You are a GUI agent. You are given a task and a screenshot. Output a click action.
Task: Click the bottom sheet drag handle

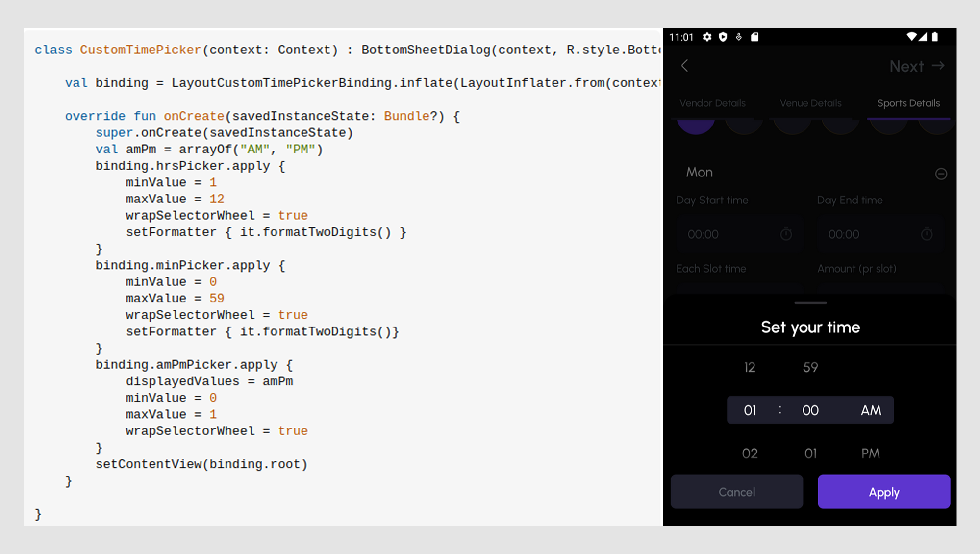pyautogui.click(x=810, y=303)
